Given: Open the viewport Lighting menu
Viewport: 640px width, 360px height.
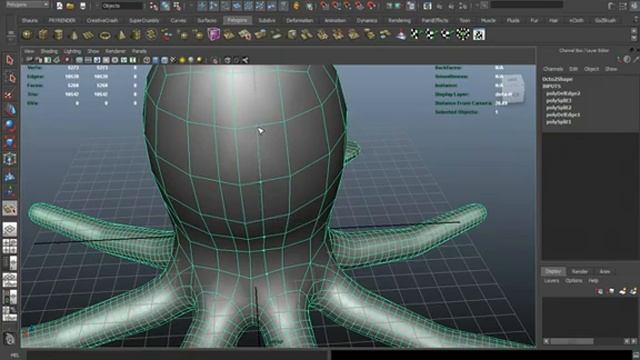Looking at the screenshot, I should tap(72, 51).
